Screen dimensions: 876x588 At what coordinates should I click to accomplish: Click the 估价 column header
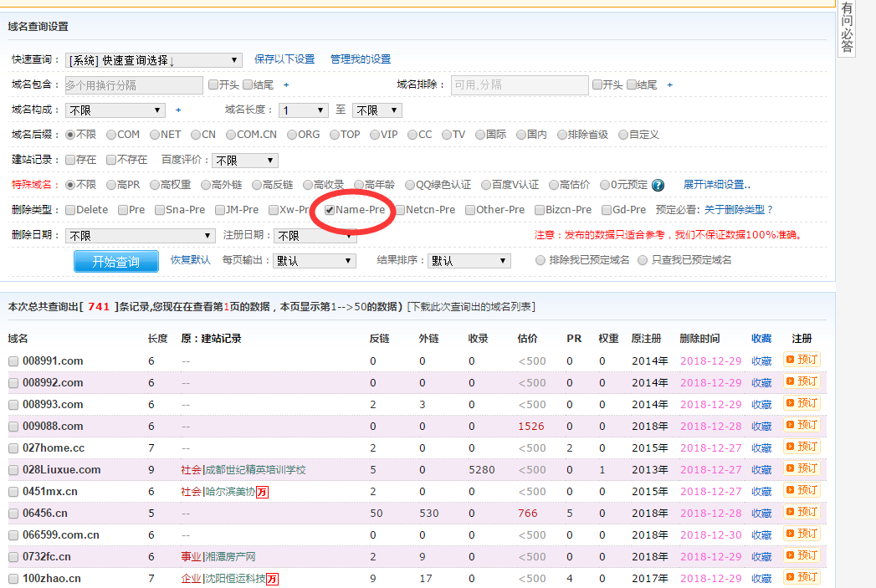527,339
